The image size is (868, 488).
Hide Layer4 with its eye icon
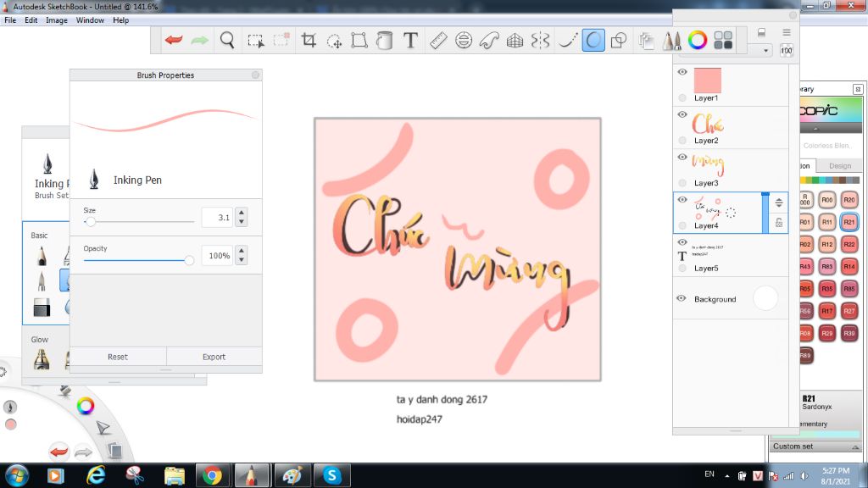coord(682,200)
